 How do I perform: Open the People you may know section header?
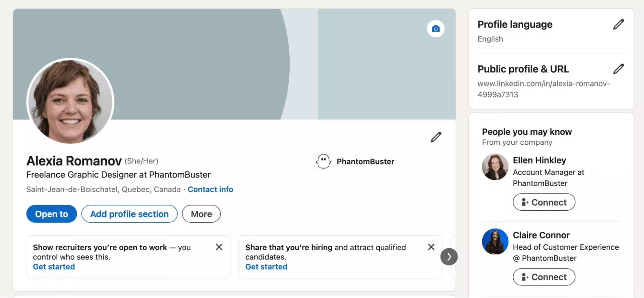(527, 131)
